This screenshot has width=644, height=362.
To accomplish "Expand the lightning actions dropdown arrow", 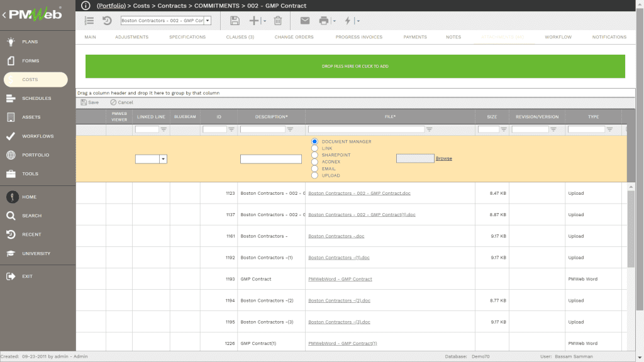I will (x=358, y=21).
